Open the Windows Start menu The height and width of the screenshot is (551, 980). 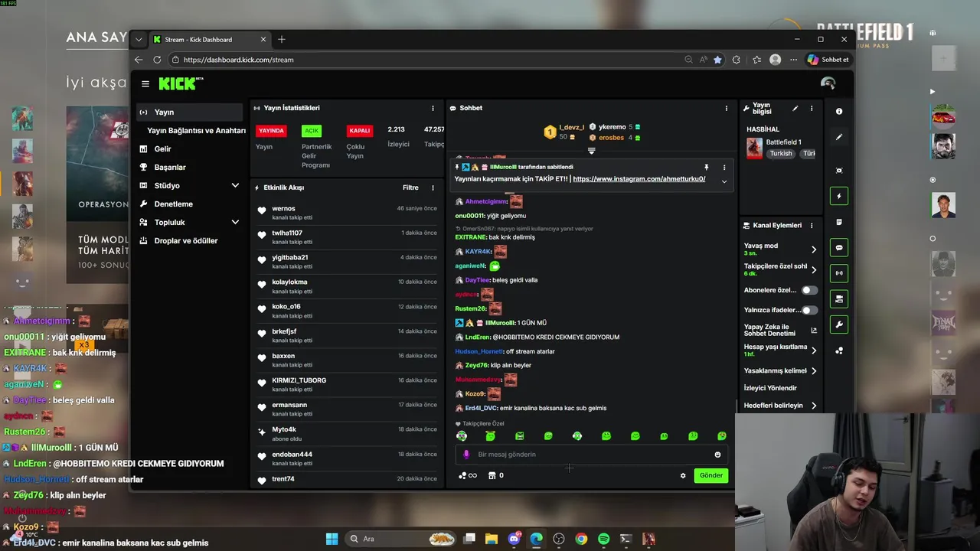click(x=332, y=539)
